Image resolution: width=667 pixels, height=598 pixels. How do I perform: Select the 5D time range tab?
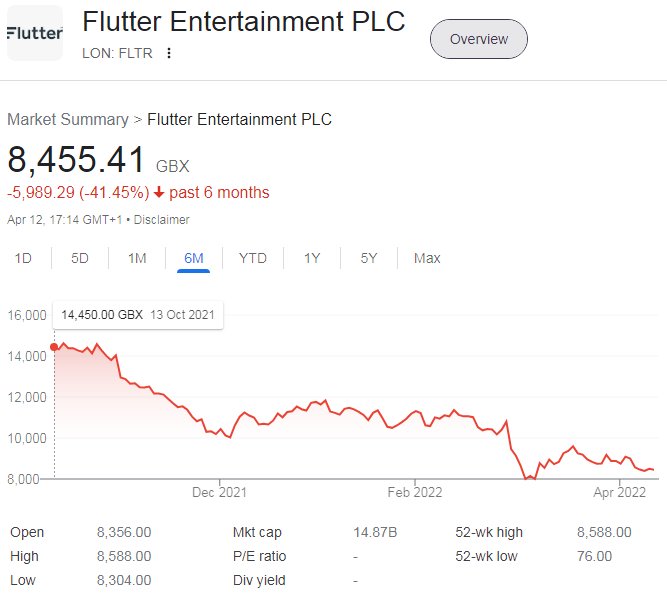[x=80, y=258]
